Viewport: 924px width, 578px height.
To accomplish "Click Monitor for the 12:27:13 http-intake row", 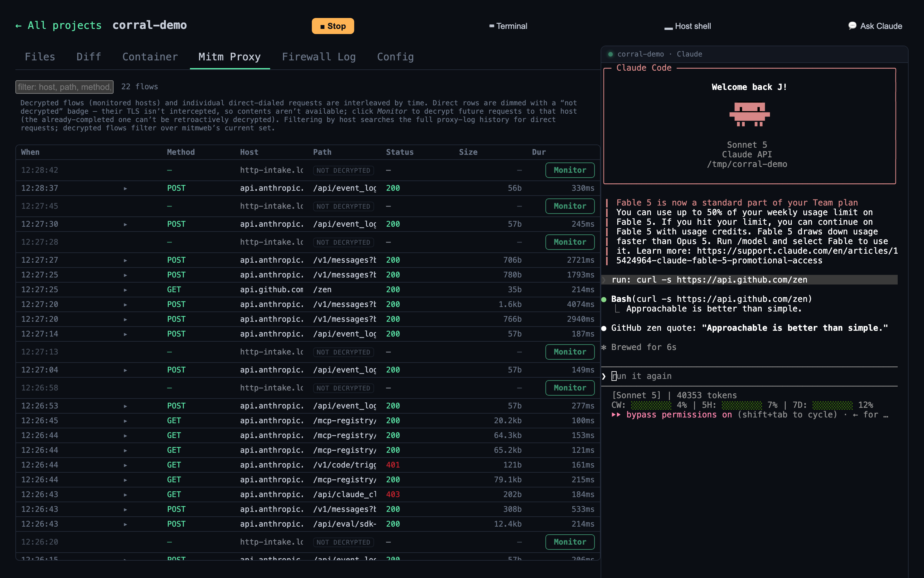I will click(x=570, y=352).
